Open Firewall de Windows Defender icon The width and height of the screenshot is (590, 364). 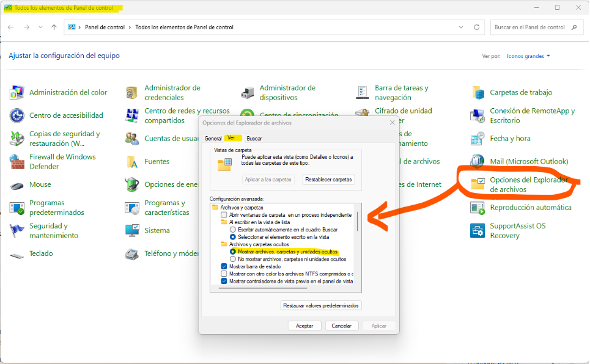[17, 162]
